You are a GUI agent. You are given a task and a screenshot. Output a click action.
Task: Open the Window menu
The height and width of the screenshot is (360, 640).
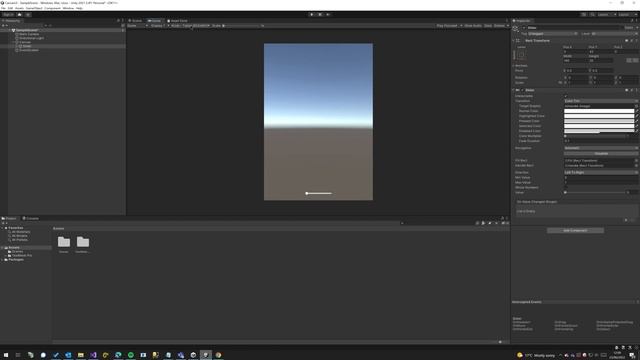(x=68, y=8)
